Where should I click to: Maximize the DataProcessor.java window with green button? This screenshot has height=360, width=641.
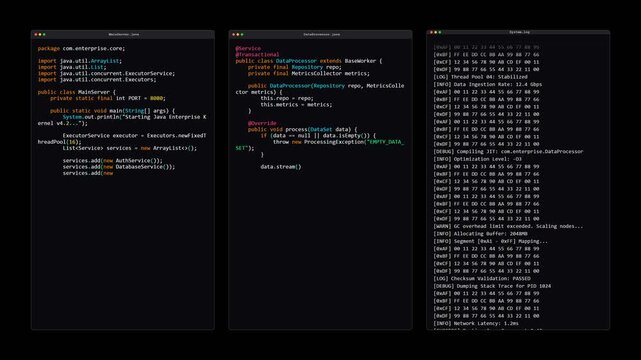pyautogui.click(x=242, y=34)
